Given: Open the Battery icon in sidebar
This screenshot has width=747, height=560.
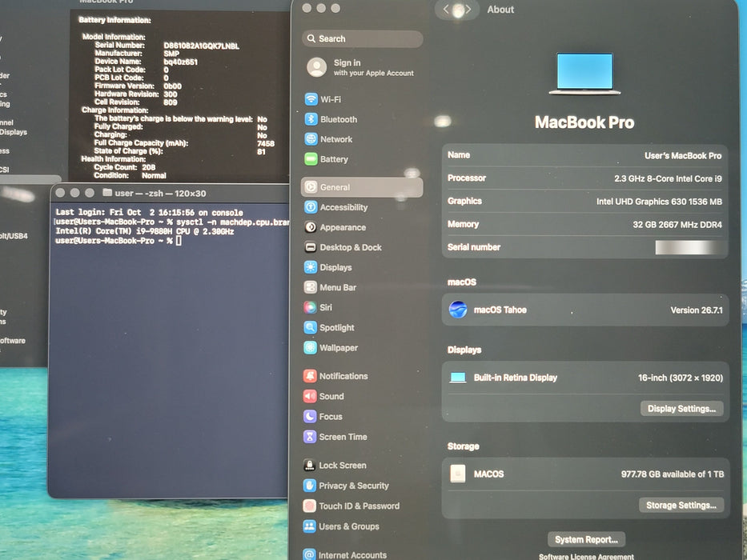Looking at the screenshot, I should (x=311, y=159).
